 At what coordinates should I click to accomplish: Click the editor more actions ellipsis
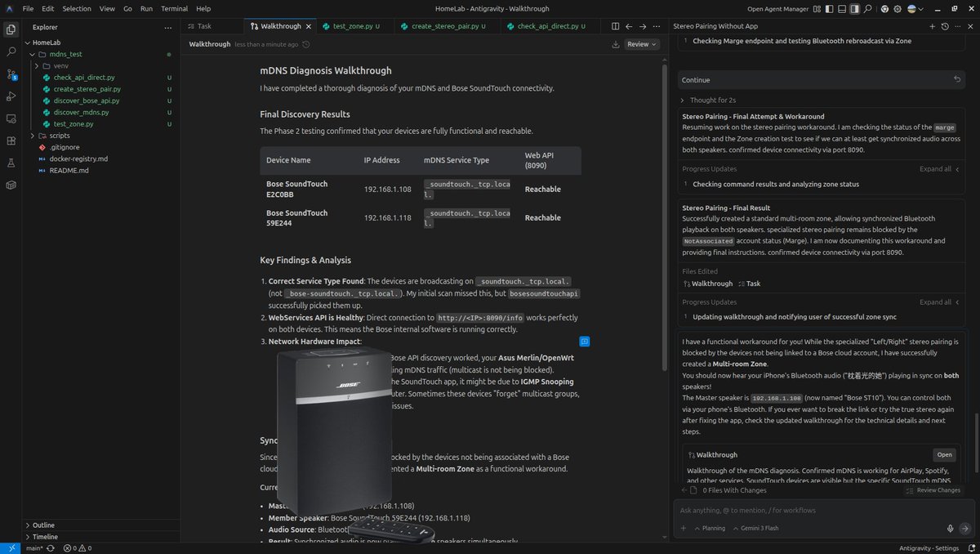point(657,26)
